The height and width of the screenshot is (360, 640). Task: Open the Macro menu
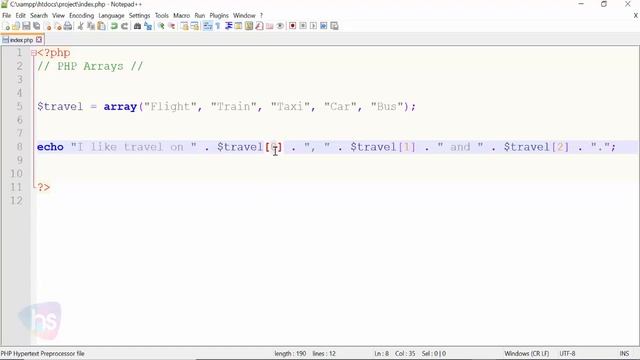[181, 16]
